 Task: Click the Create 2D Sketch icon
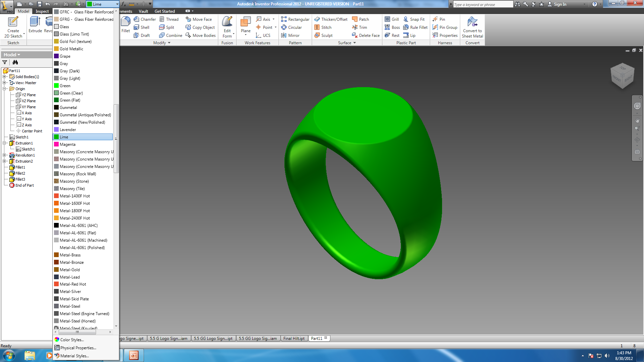click(13, 27)
